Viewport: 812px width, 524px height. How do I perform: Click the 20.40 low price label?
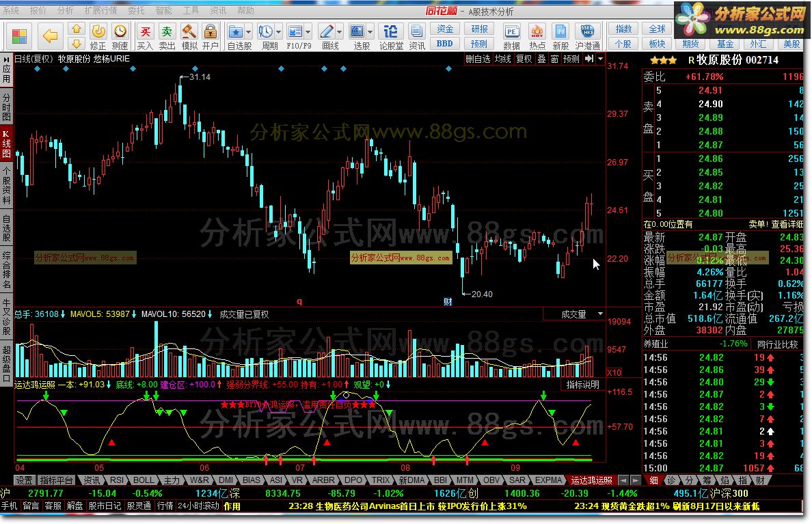coord(482,294)
